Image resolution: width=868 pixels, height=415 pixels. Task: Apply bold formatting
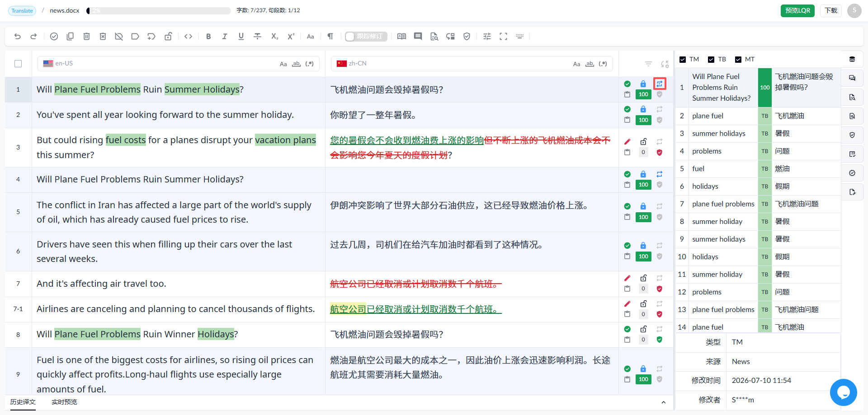[x=208, y=37]
